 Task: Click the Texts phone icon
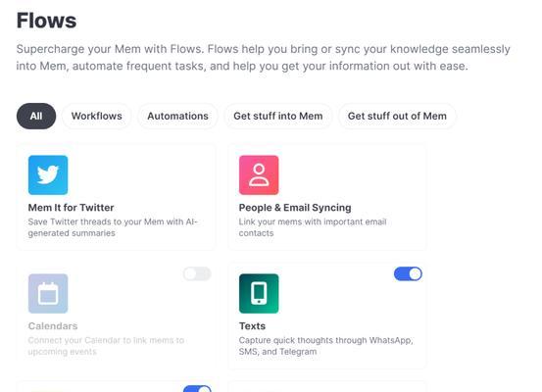(259, 293)
